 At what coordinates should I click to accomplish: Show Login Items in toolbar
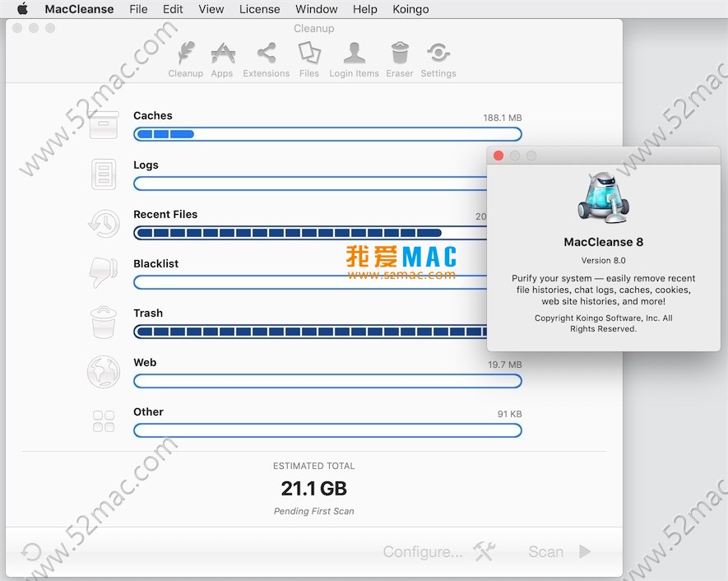coord(354,60)
